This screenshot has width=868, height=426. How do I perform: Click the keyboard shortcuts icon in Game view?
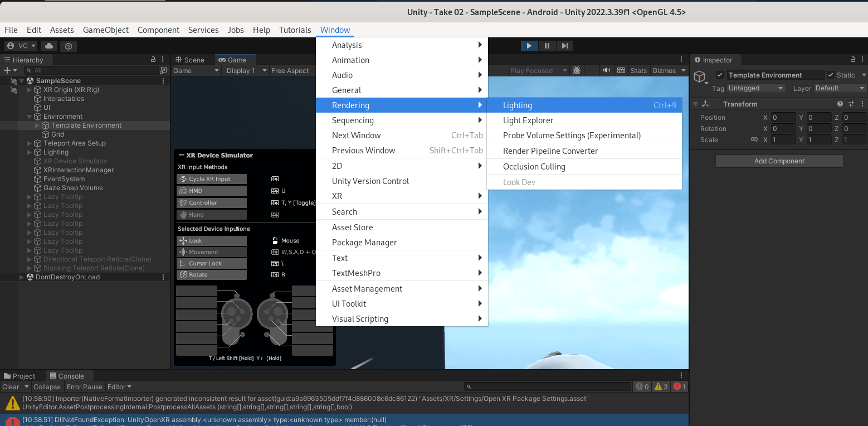pos(621,71)
